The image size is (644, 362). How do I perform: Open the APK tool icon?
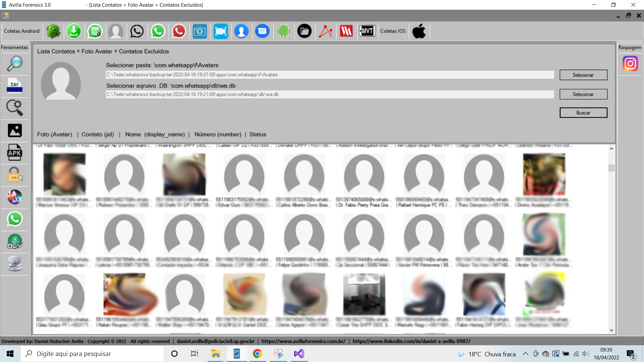tap(15, 153)
